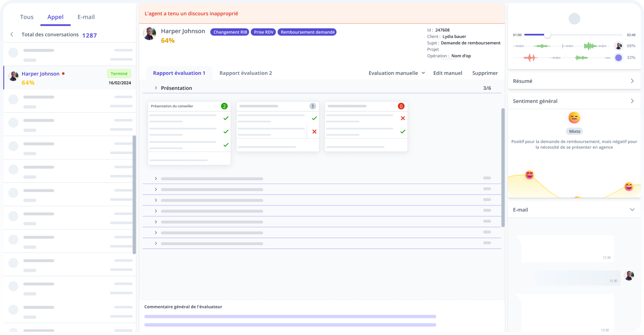Screen dimensions: 644x335
Task: Click the back arrow beside Total des conversations
Action: pyautogui.click(x=12, y=35)
